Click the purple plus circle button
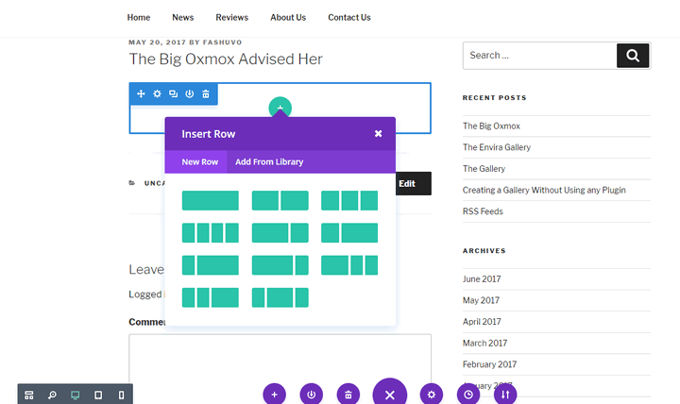The width and height of the screenshot is (680, 404). click(x=275, y=394)
